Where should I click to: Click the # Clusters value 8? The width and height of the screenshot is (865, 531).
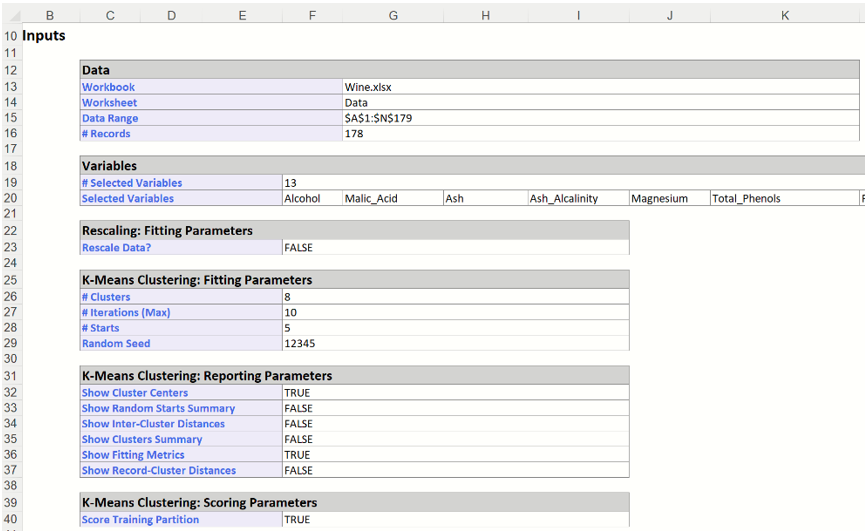288,297
